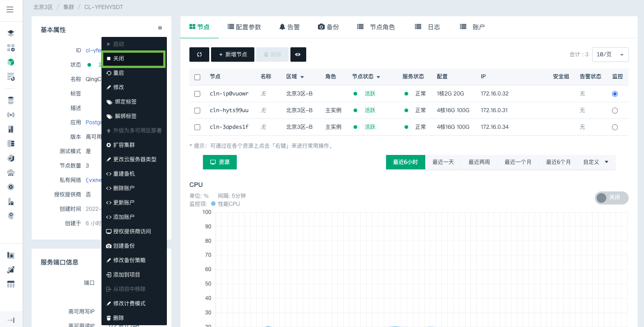Select the 最近一个月 time range
Screen dimensions: 644x327
coord(518,162)
